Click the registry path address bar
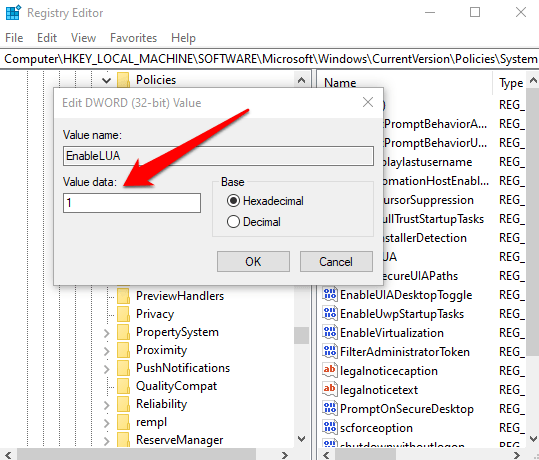Image resolution: width=539 pixels, height=460 pixels. 270,59
